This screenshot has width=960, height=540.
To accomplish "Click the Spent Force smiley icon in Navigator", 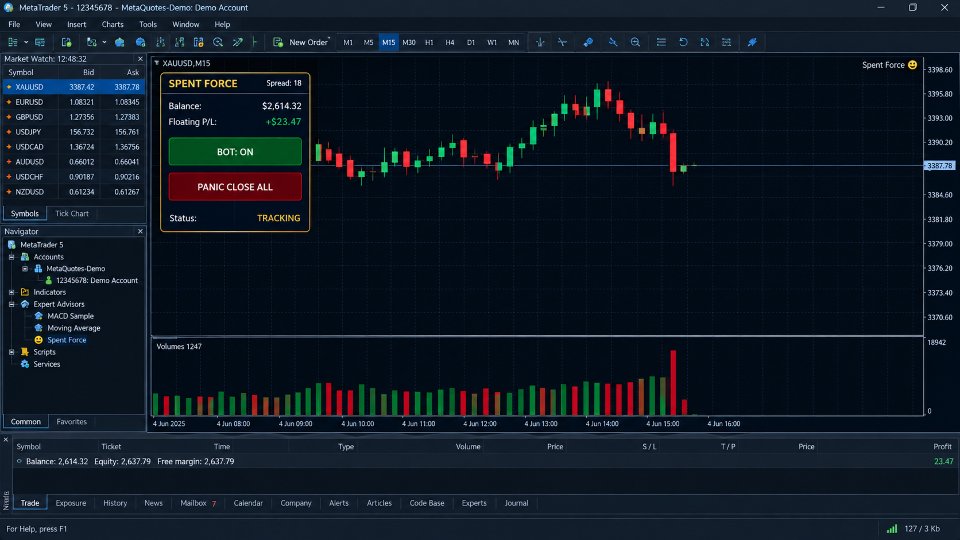I will point(38,340).
